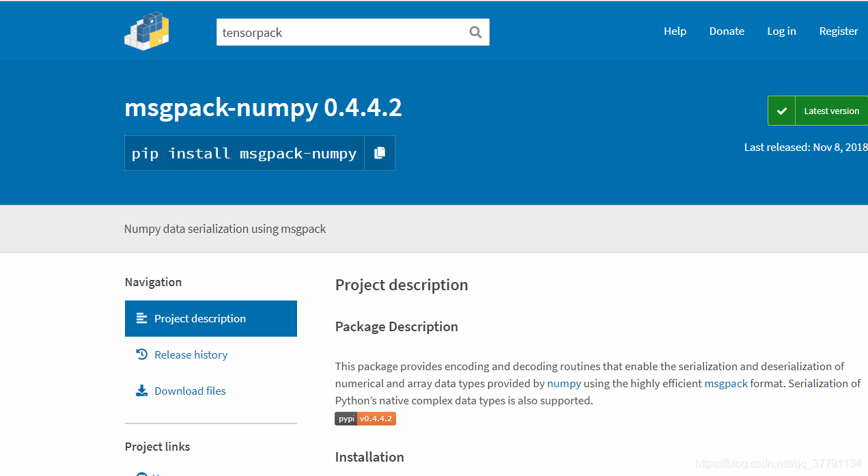Select Project description in the navigation
The image size is (868, 476).
pyautogui.click(x=200, y=318)
